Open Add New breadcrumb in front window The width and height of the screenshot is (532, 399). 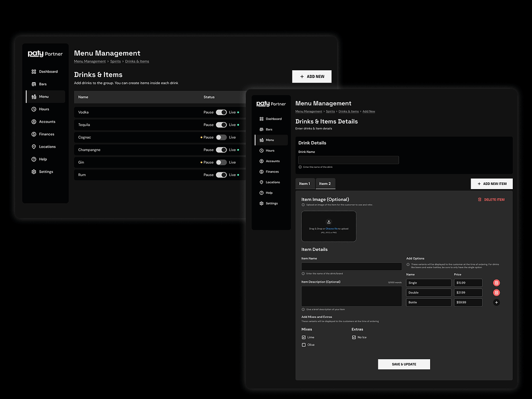[369, 111]
